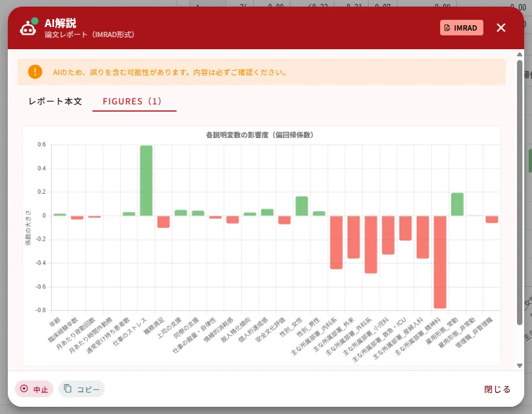Click the red 主な所属部署_産婦人科 bar

coord(423,237)
